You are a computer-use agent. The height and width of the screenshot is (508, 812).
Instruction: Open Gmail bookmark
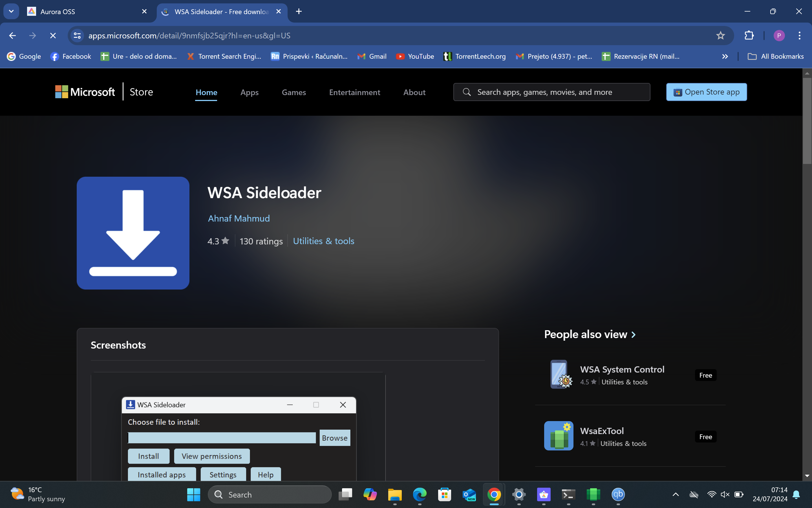[x=372, y=56]
